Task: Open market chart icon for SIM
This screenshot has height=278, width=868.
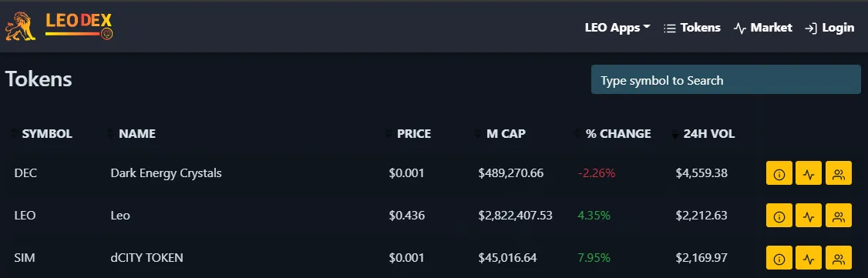Action: coord(809,257)
